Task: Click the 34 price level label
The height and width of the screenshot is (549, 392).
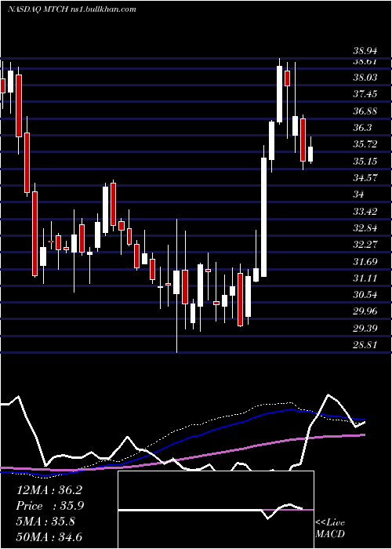Action: 359,195
